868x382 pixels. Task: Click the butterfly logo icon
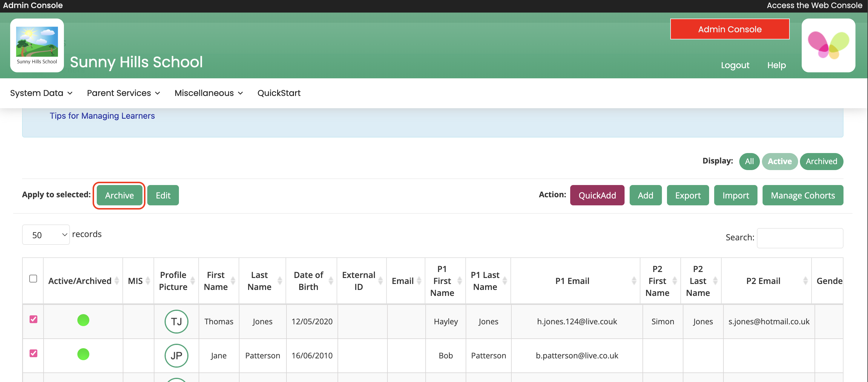(828, 45)
